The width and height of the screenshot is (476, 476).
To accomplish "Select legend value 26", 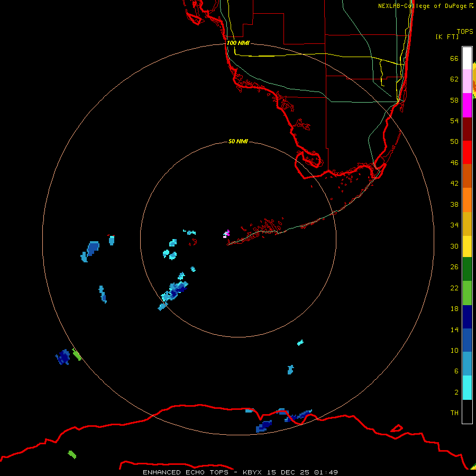I will (x=454, y=267).
